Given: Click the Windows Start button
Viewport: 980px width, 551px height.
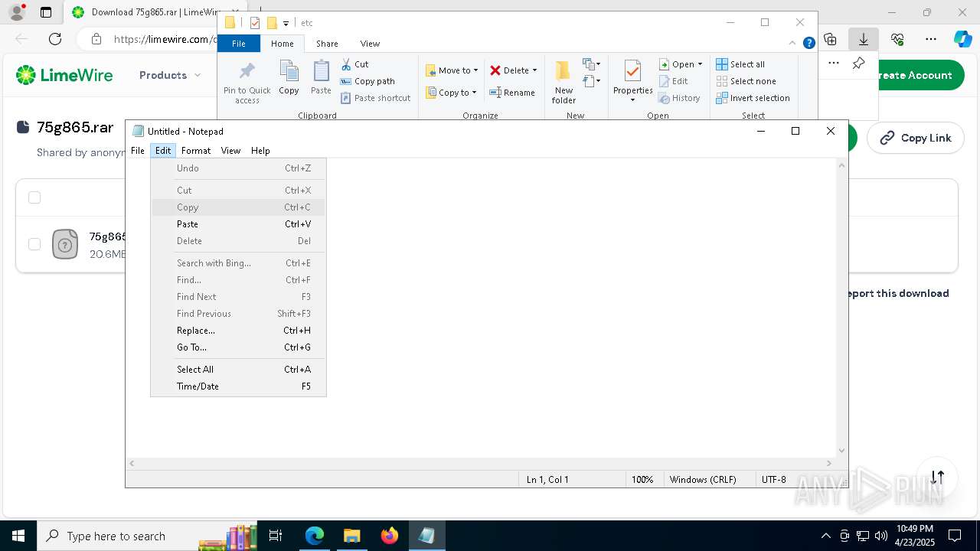Looking at the screenshot, I should (x=18, y=536).
